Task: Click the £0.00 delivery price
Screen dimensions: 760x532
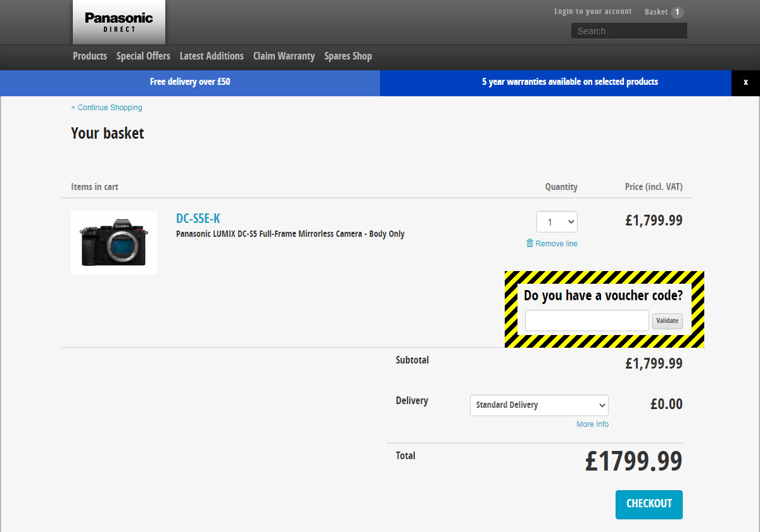Action: click(666, 404)
